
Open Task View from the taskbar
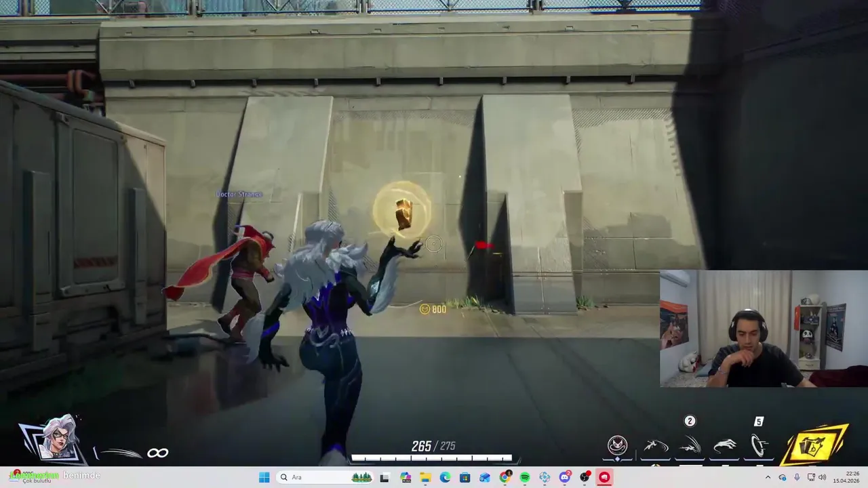[x=385, y=477]
